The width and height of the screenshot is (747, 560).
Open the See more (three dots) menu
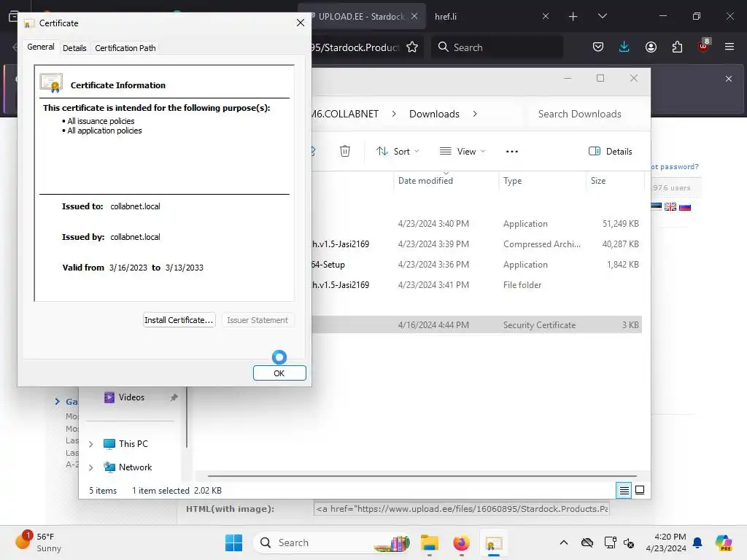pyautogui.click(x=512, y=152)
